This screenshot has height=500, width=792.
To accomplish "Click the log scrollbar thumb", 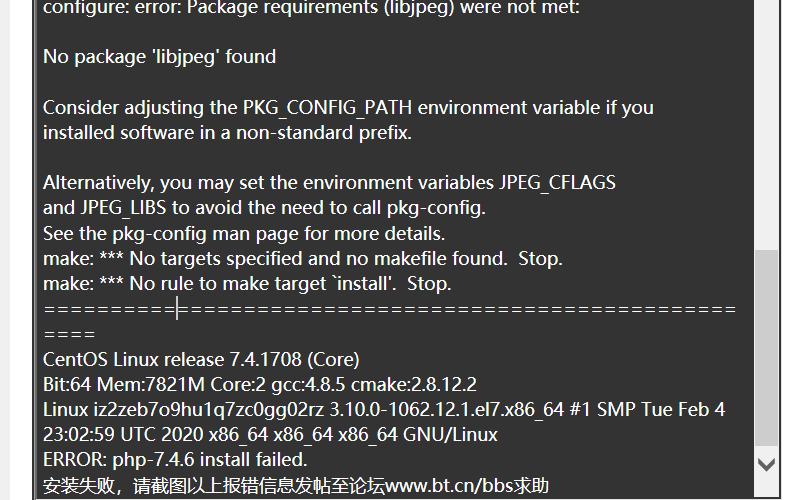I will (x=766, y=348).
